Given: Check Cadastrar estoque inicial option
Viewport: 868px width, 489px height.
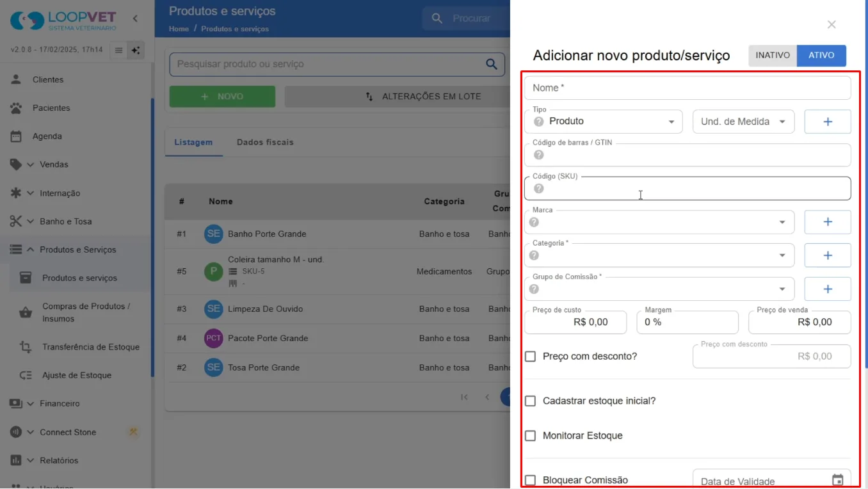Looking at the screenshot, I should 530,401.
